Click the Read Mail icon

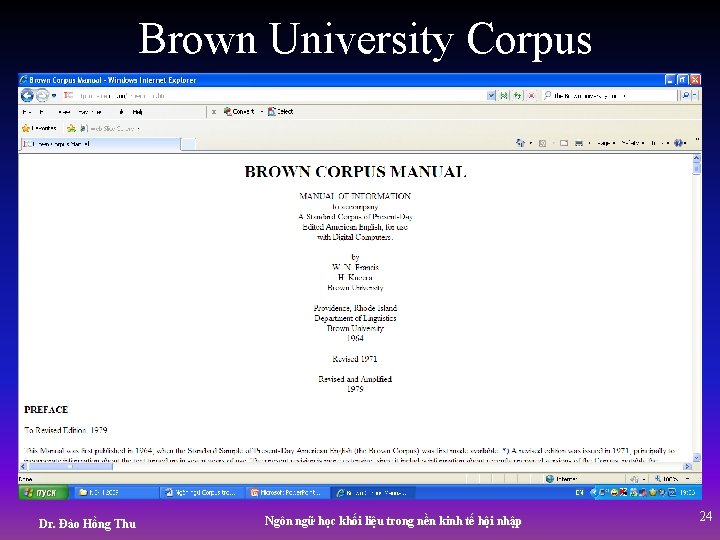tap(564, 143)
